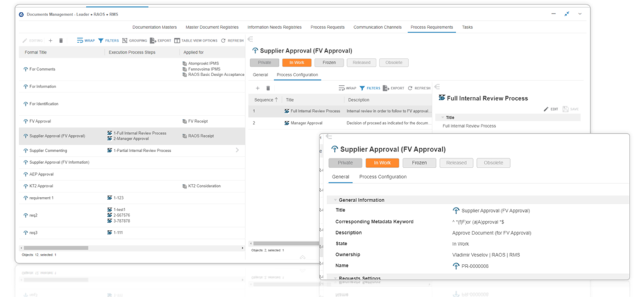Add a new step in Process Configuration
The image size is (644, 297).
[x=258, y=88]
